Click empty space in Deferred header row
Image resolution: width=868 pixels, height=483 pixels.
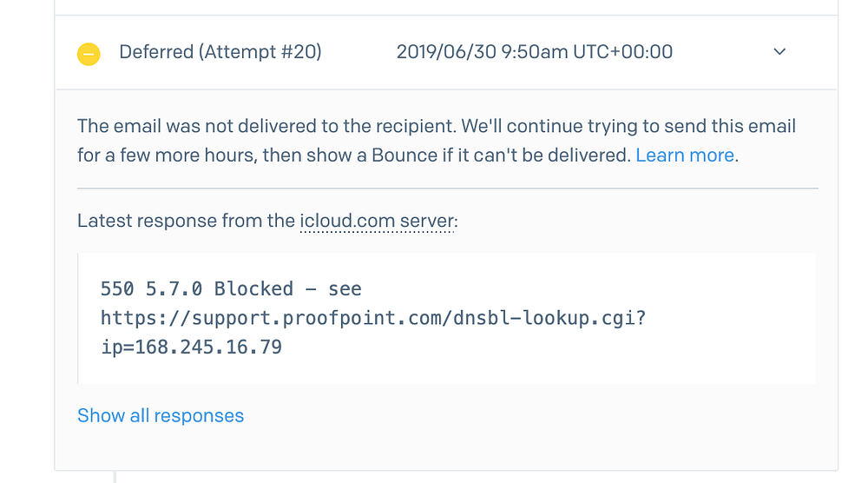(x=720, y=52)
